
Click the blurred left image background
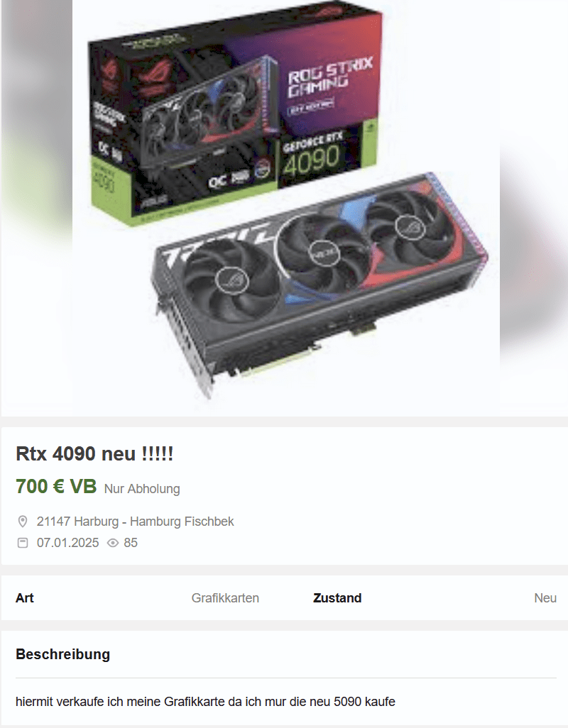[37, 208]
